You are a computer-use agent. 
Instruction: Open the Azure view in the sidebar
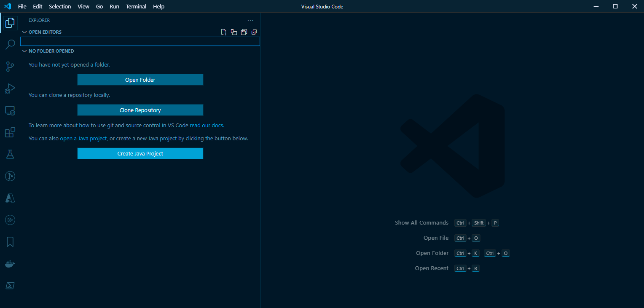(x=10, y=198)
